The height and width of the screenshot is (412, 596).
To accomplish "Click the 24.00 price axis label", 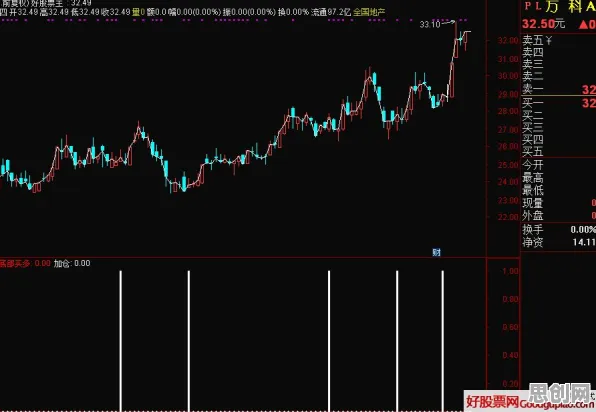I will pos(508,182).
